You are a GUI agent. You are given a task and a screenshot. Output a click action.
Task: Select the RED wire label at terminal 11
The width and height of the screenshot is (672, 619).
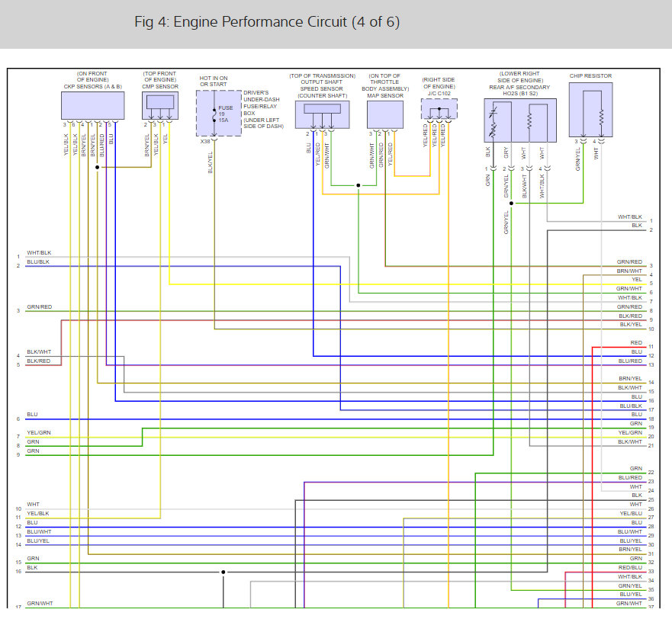[636, 344]
